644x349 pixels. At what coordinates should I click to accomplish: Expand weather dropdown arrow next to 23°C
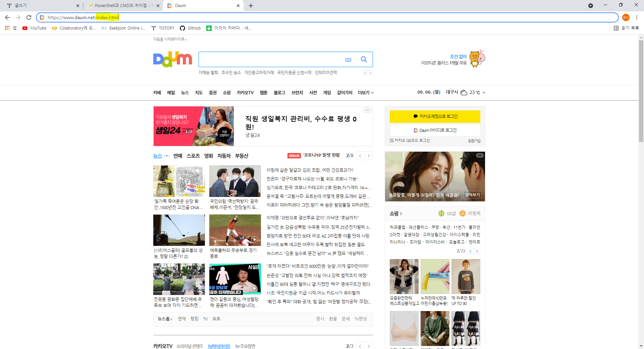[484, 92]
